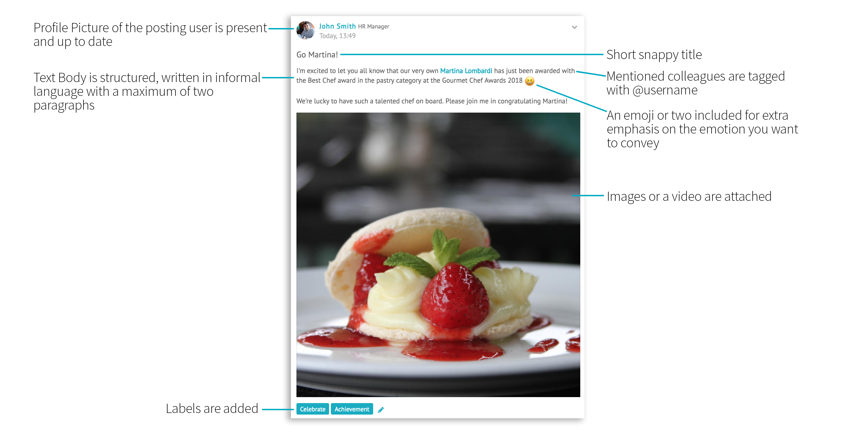Click the emoji emphasis annotation text
The width and height of the screenshot is (868, 441).
click(702, 129)
